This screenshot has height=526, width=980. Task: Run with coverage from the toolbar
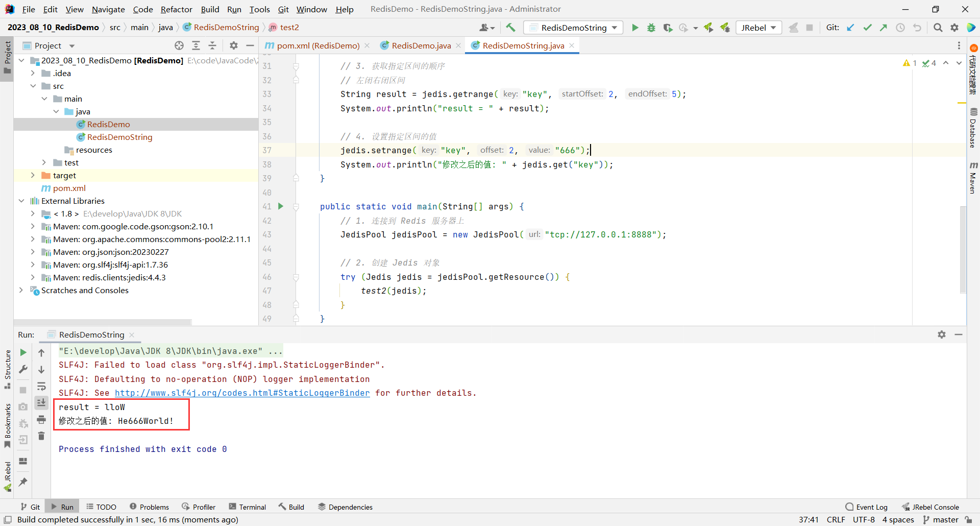pos(668,28)
